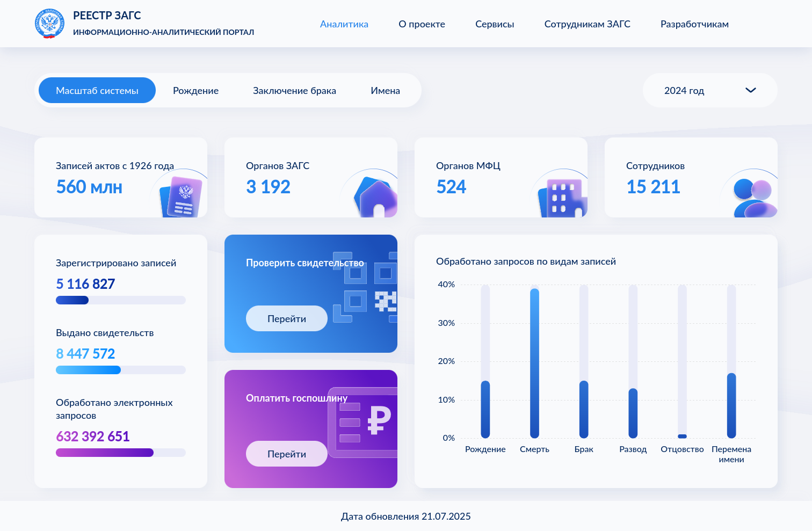812x531 pixels.
Task: Click the Оплатить госпошлину heading
Action: [x=296, y=398]
